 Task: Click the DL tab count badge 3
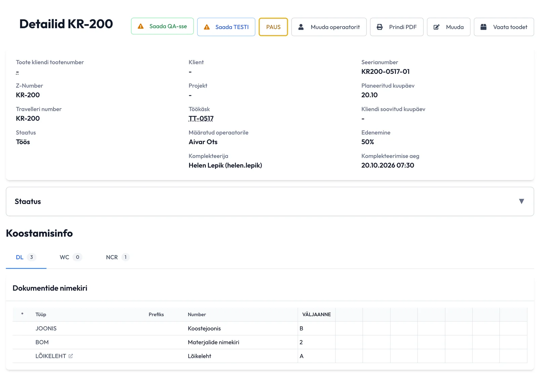pos(31,257)
